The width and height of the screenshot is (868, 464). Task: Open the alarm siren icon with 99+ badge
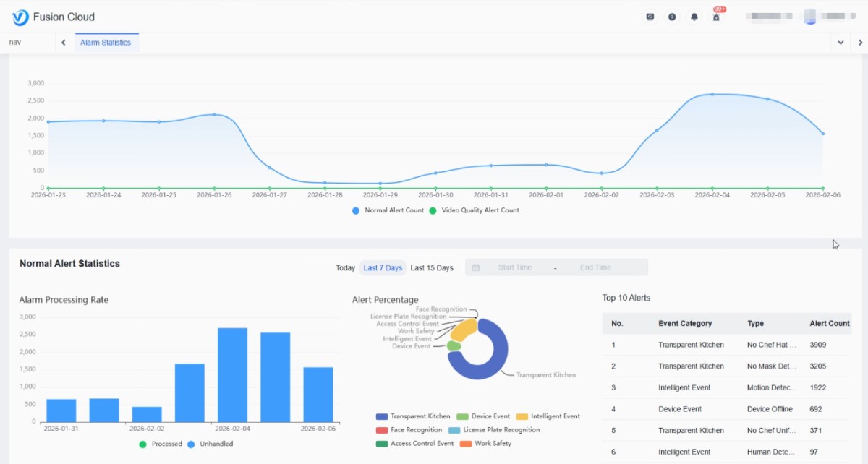[717, 15]
